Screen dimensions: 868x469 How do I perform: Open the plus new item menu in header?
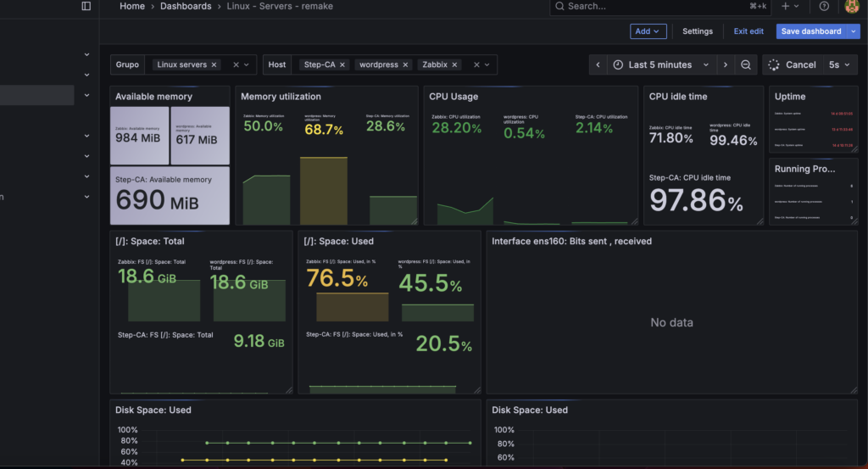coord(789,6)
